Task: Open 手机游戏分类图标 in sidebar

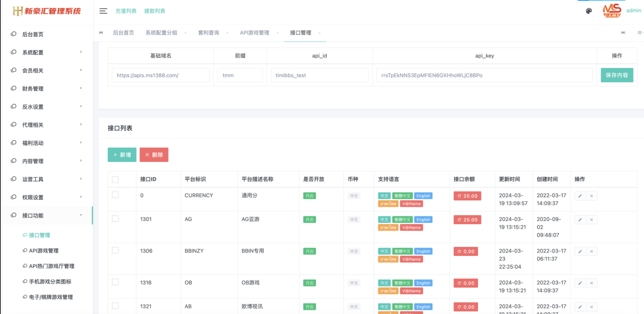Action: click(50, 282)
